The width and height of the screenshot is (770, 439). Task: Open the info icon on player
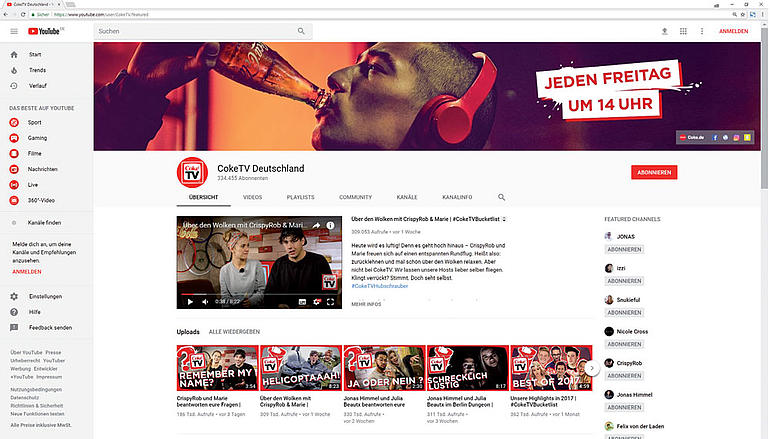(x=330, y=225)
